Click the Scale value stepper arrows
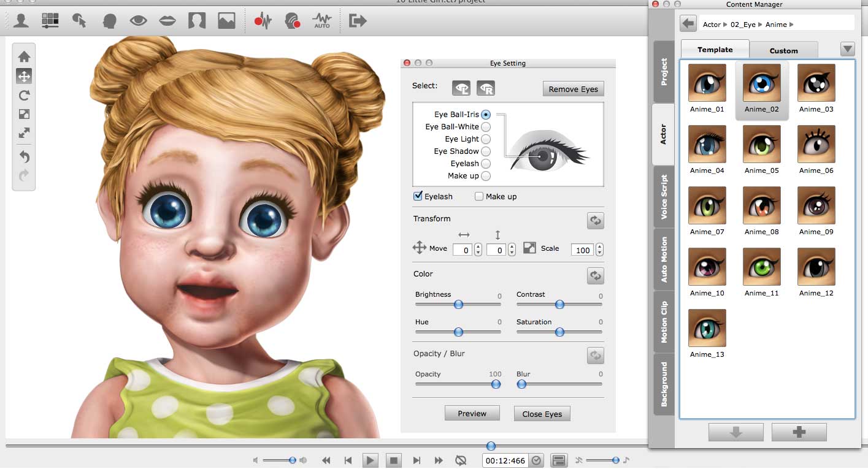The height and width of the screenshot is (469, 868). [599, 250]
